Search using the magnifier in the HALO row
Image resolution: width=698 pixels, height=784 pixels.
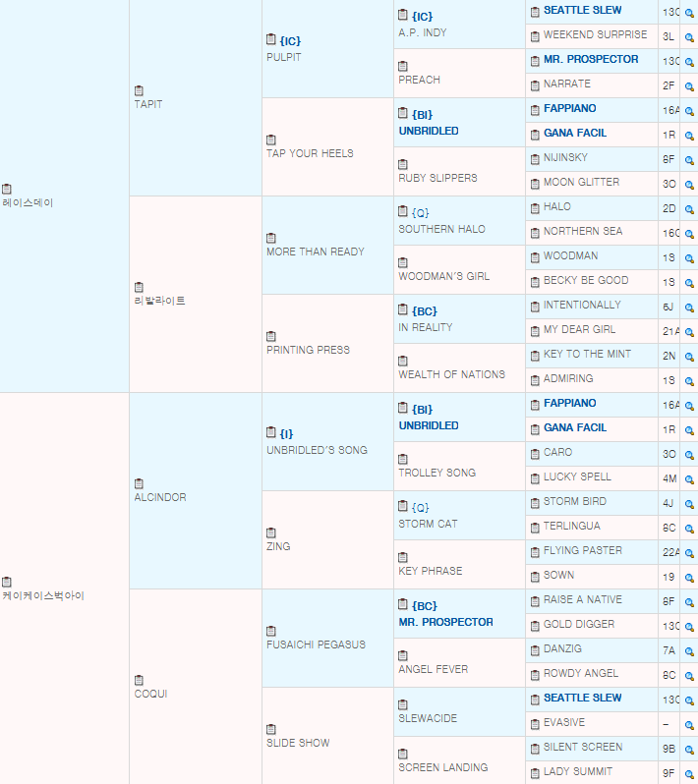pos(689,207)
